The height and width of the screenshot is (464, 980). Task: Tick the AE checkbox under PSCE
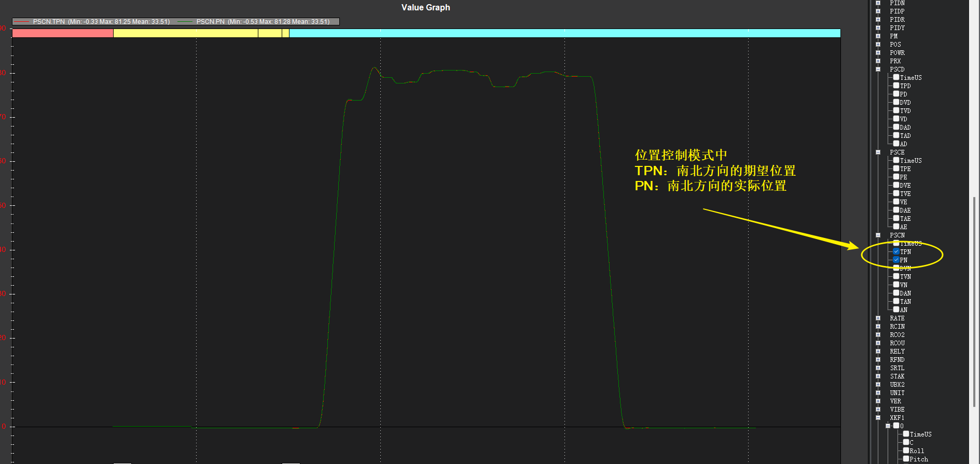896,227
